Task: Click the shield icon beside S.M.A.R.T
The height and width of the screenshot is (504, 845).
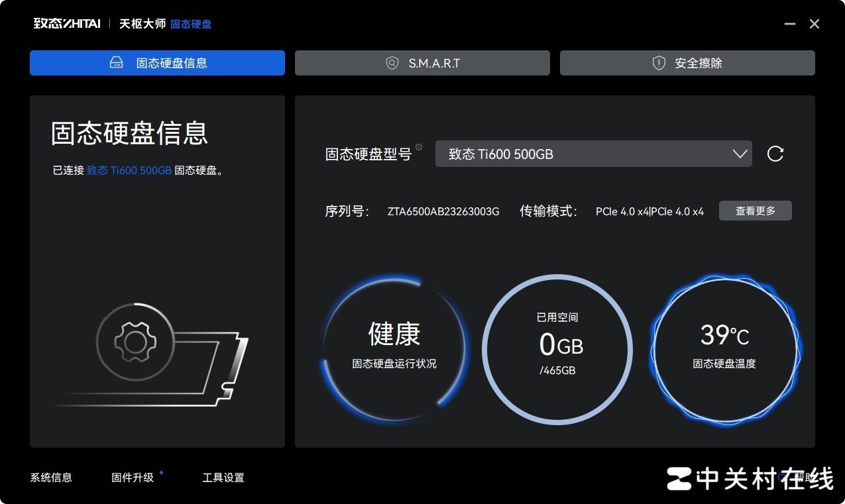Action: coord(392,63)
